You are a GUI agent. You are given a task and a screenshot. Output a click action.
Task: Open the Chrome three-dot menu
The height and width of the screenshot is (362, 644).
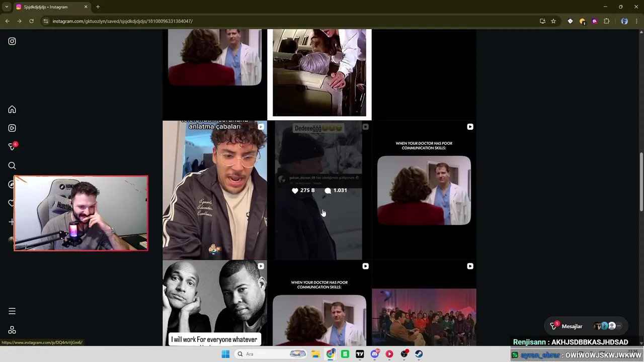[x=636, y=21]
